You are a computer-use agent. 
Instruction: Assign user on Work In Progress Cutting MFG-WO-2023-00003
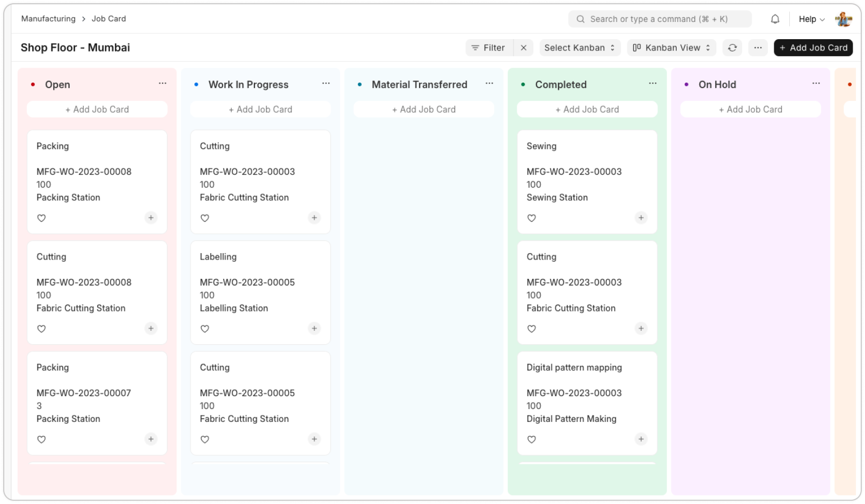pyautogui.click(x=314, y=218)
